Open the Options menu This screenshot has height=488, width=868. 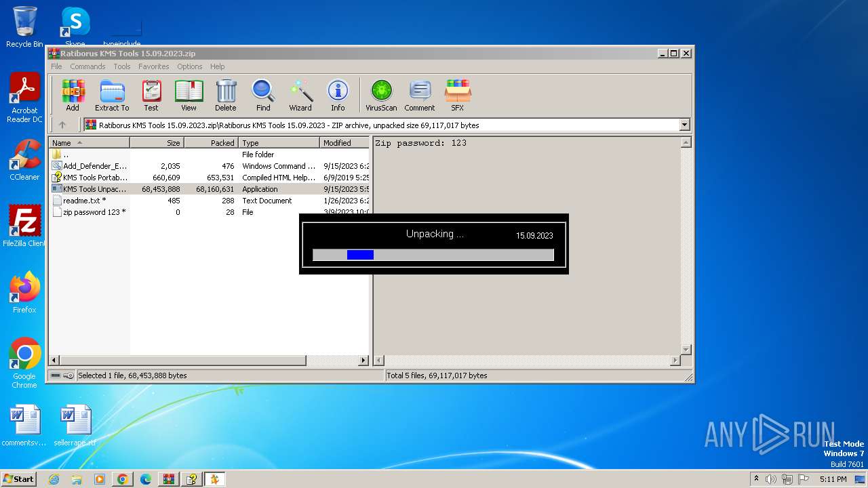tap(190, 66)
